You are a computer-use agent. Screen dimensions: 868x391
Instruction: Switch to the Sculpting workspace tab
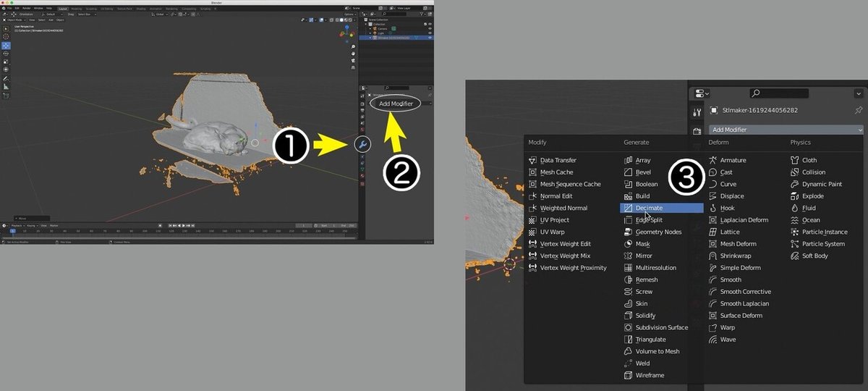click(91, 9)
